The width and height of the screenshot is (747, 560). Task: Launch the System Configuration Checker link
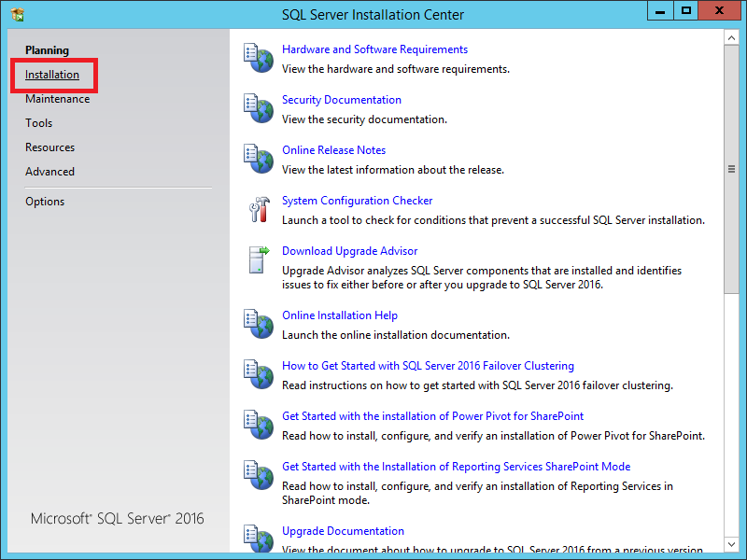click(357, 201)
